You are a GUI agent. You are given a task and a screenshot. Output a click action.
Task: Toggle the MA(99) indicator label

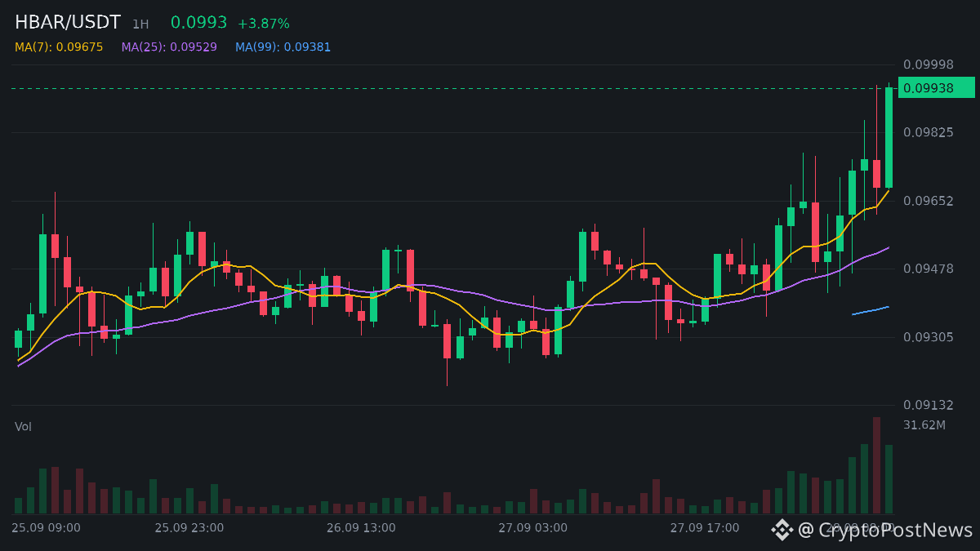[283, 47]
